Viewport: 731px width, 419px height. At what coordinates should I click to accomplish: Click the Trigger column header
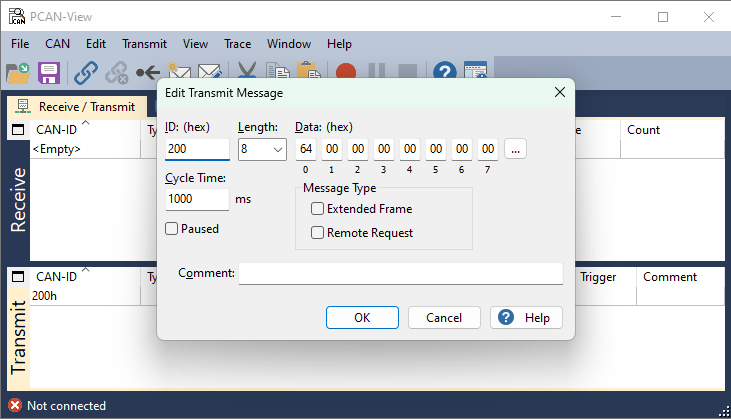click(606, 277)
